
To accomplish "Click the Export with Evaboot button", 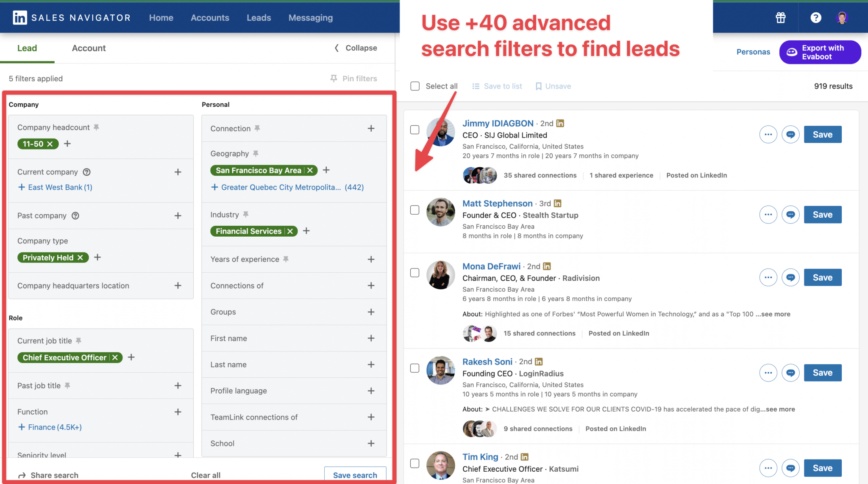I will (x=820, y=52).
